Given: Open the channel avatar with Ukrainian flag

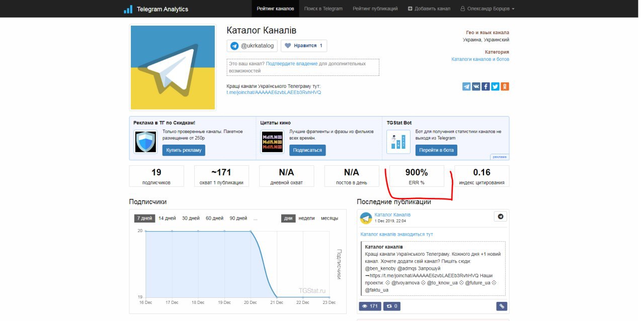Looking at the screenshot, I should click(x=173, y=67).
